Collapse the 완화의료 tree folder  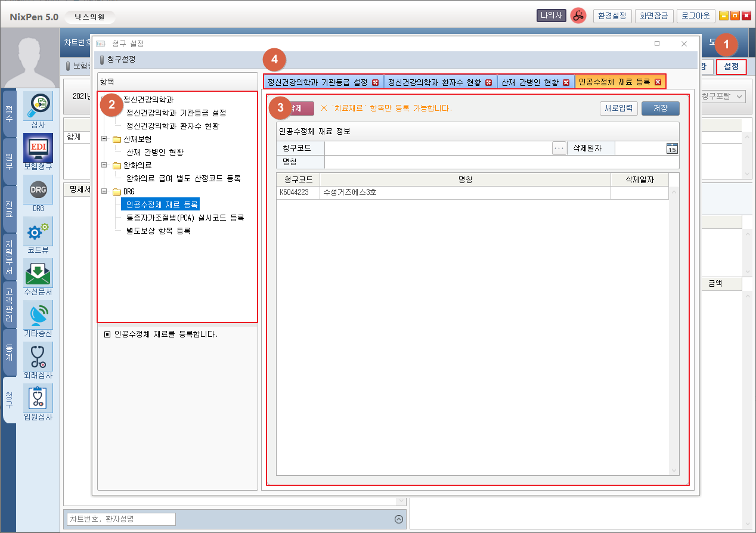click(x=104, y=165)
